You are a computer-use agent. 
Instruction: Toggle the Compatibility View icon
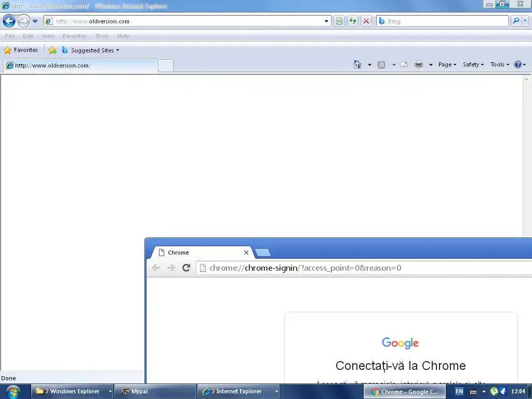tap(339, 21)
